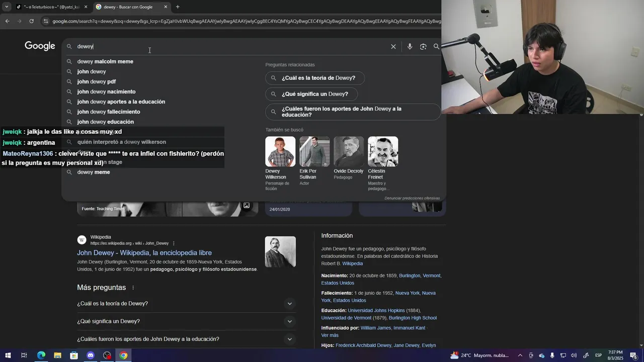Click the image icon on Teaching Times picture
The image size is (644, 362).
(247, 205)
